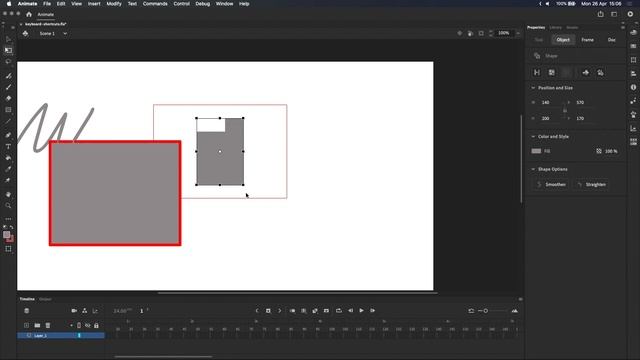Viewport: 640px width, 360px height.
Task: Click the Convert to Symbol icon
Action: (551, 73)
